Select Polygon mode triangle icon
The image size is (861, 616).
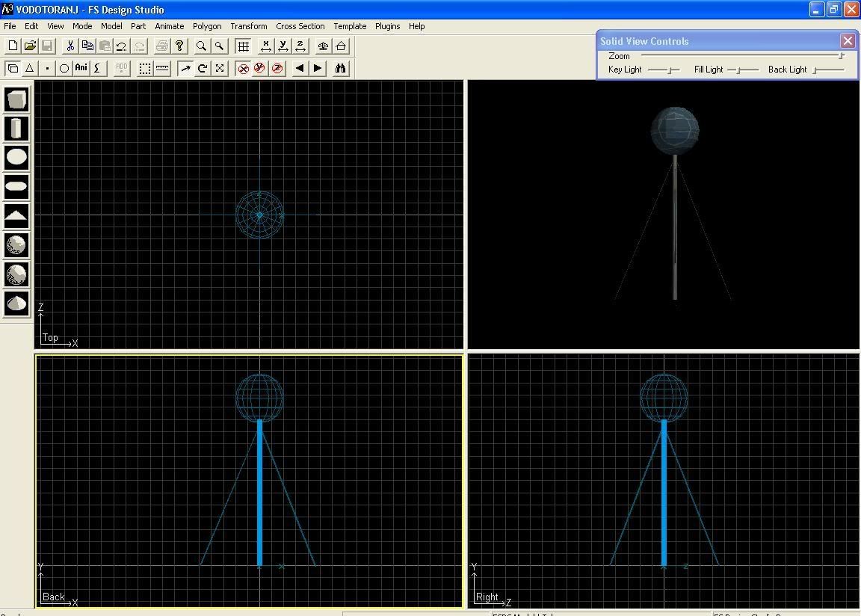(30, 68)
